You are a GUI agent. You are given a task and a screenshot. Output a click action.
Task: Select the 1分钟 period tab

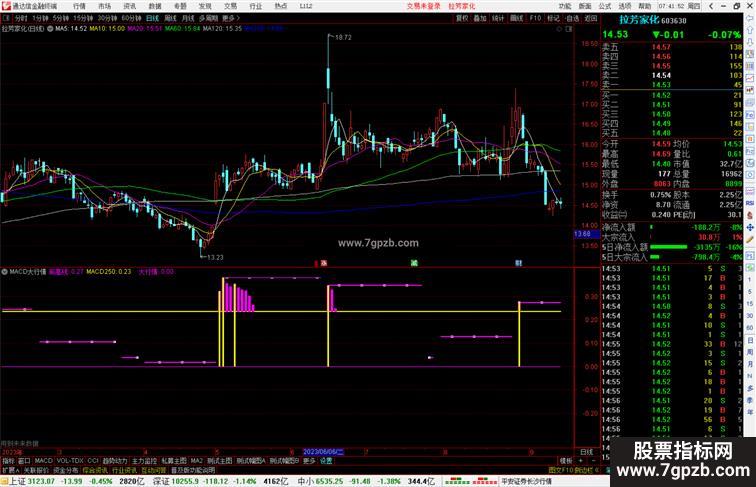pyautogui.click(x=40, y=18)
